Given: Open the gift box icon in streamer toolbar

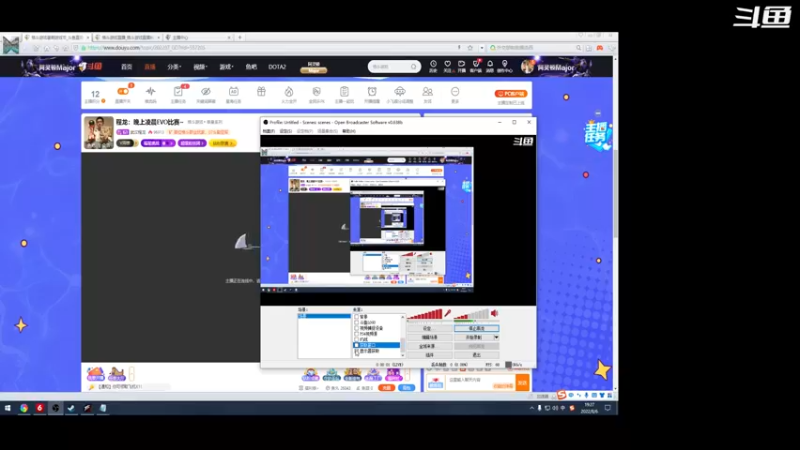Looking at the screenshot, I should tap(261, 91).
